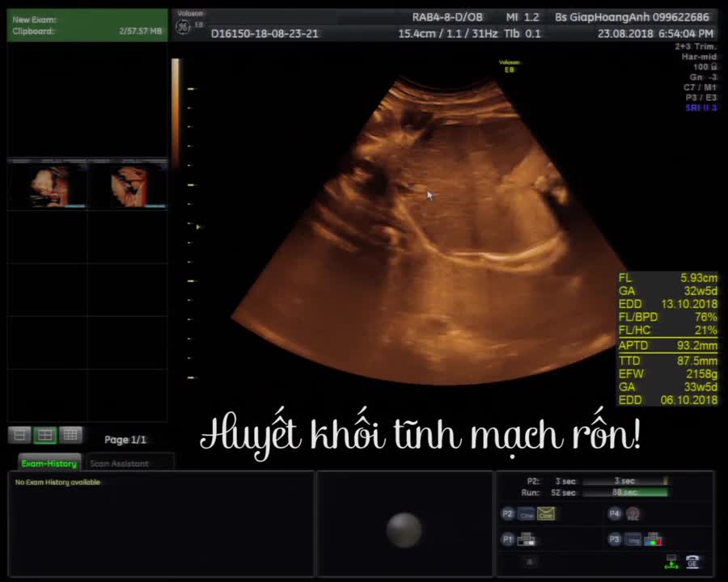The height and width of the screenshot is (582, 728).
Task: Click the 'Page 1/1' indicator
Action: pyautogui.click(x=125, y=440)
